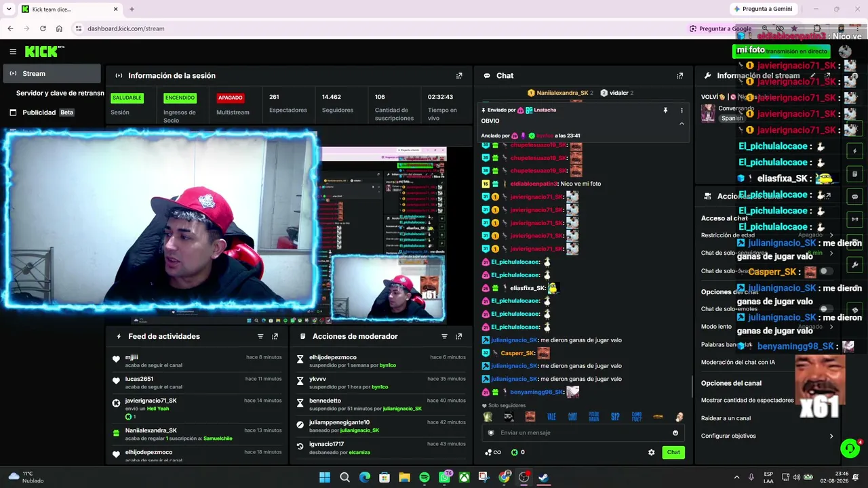Image resolution: width=868 pixels, height=488 pixels.
Task: Unpin the pinned OBVIO chat message
Action: tap(665, 110)
